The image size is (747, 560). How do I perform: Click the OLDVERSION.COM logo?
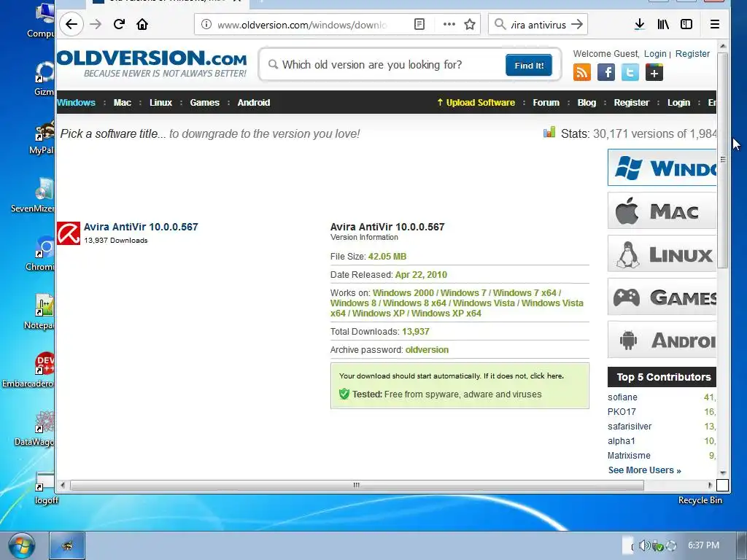(152, 63)
